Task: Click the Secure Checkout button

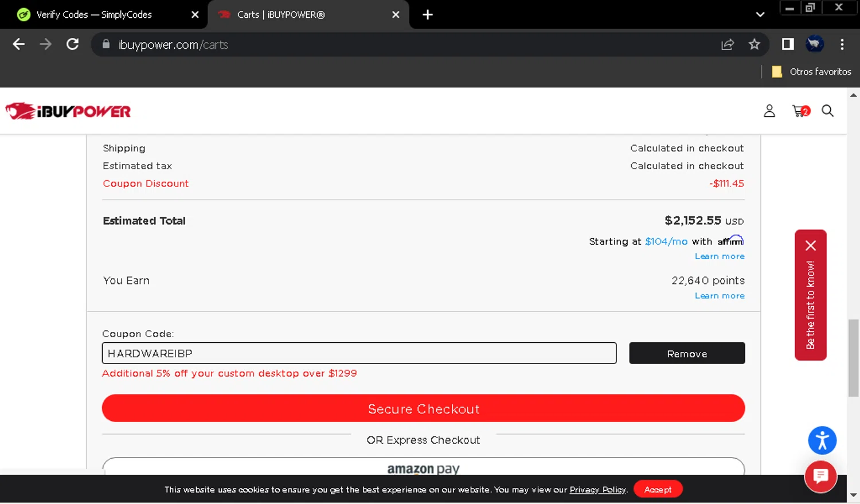Action: click(423, 408)
